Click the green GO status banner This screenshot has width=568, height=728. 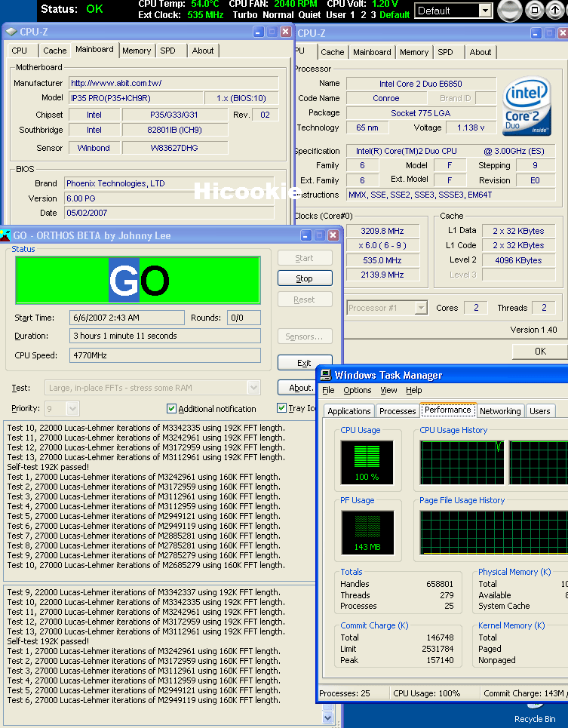point(138,281)
